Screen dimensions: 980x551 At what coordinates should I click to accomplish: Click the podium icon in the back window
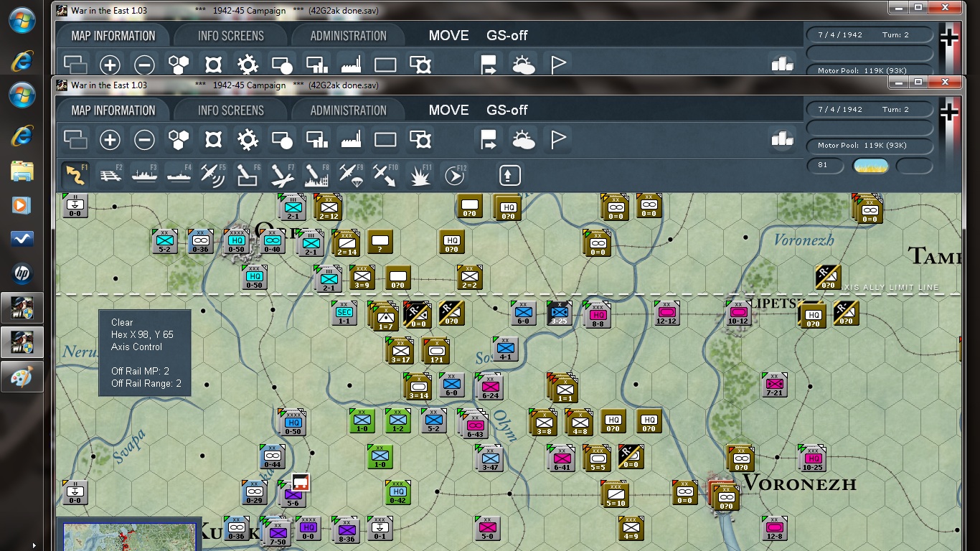coord(782,64)
